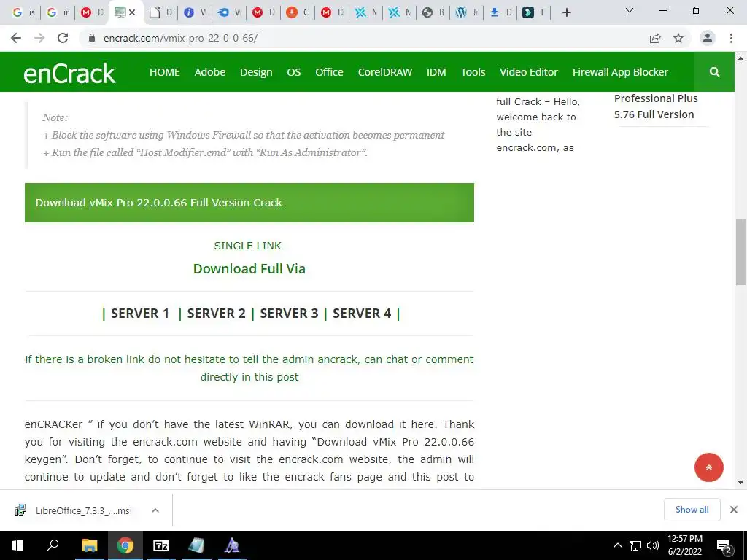The height and width of the screenshot is (560, 747).
Task: Open the Adobe menu item
Action: pos(209,72)
